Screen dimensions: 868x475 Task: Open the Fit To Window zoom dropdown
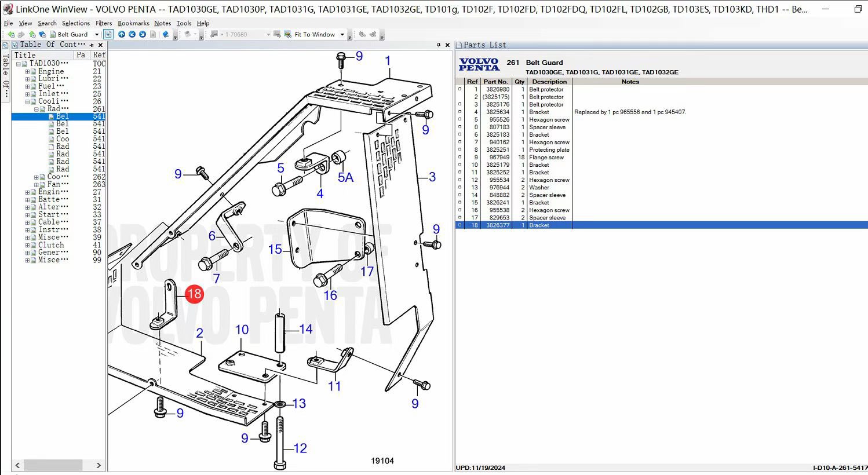click(x=342, y=35)
